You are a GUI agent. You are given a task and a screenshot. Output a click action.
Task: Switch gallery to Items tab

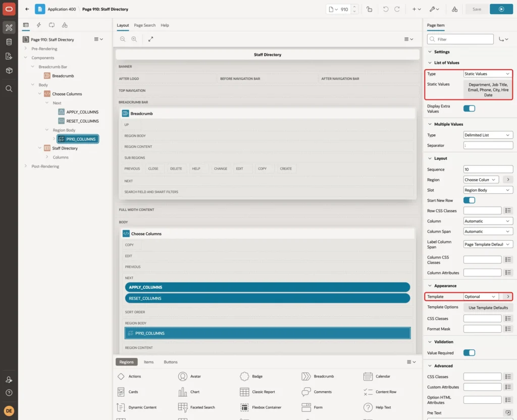pyautogui.click(x=149, y=362)
